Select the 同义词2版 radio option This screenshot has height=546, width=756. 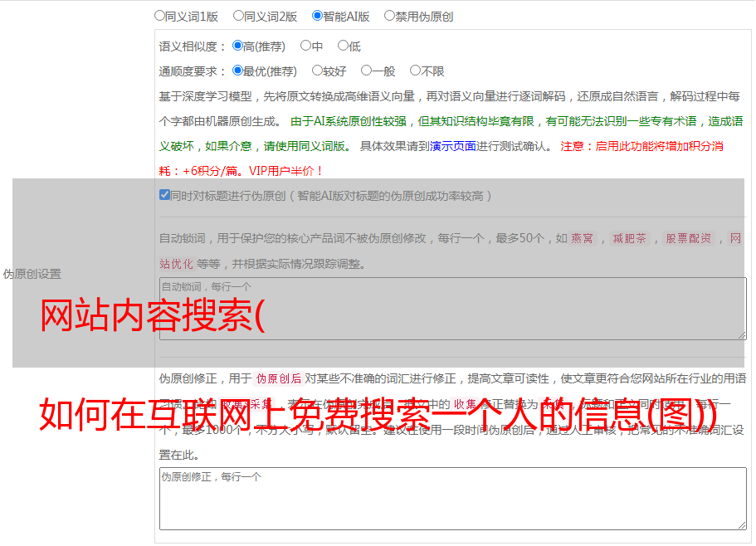(238, 16)
